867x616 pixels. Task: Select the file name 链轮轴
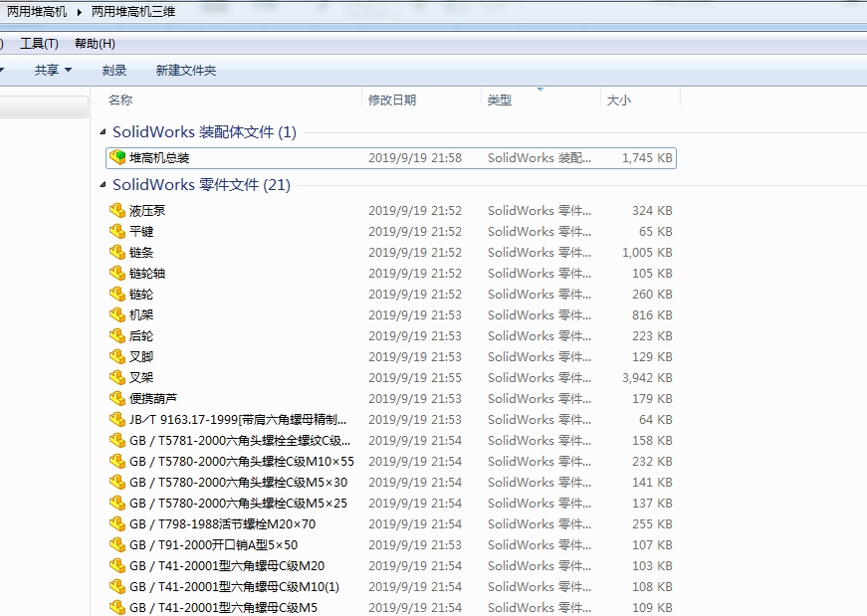coord(147,273)
